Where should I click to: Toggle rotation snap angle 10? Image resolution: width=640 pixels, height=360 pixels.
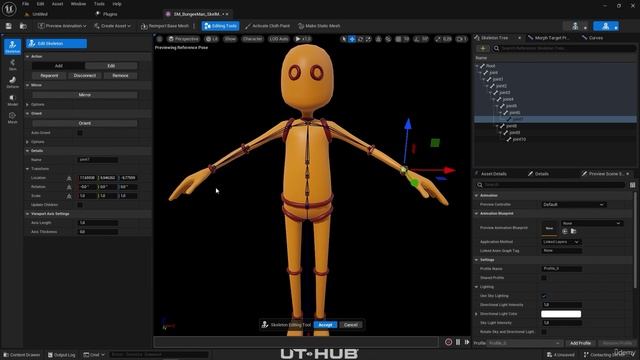point(421,39)
